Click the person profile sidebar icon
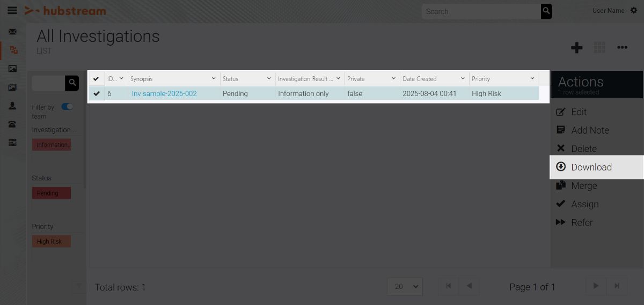644x305 pixels. point(13,106)
